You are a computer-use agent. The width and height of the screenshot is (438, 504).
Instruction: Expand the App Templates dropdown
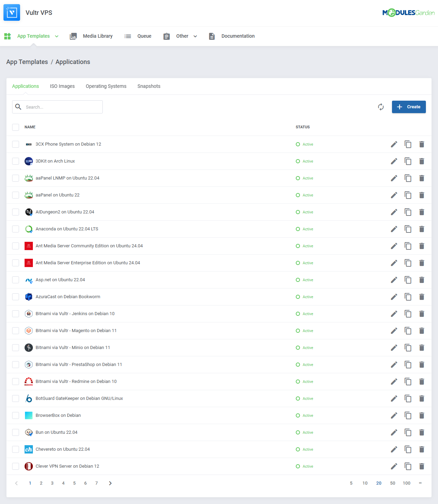(x=56, y=36)
